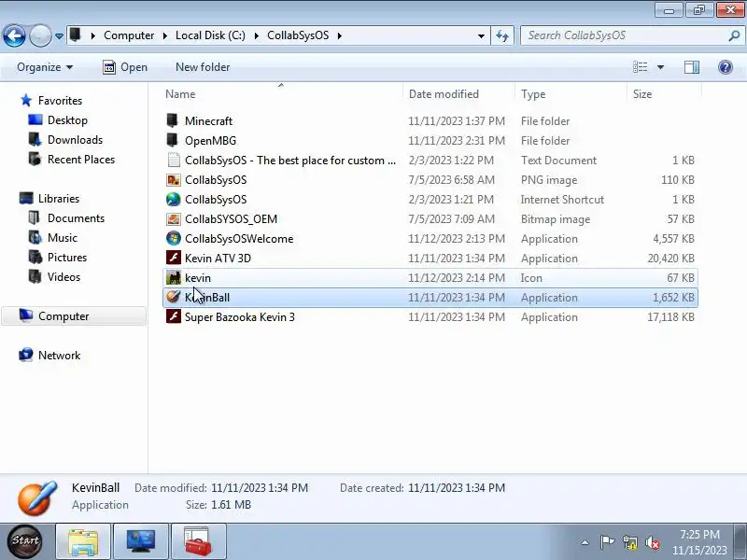Click the '11/11/2023 2:31 PM' date cell

pyautogui.click(x=457, y=141)
